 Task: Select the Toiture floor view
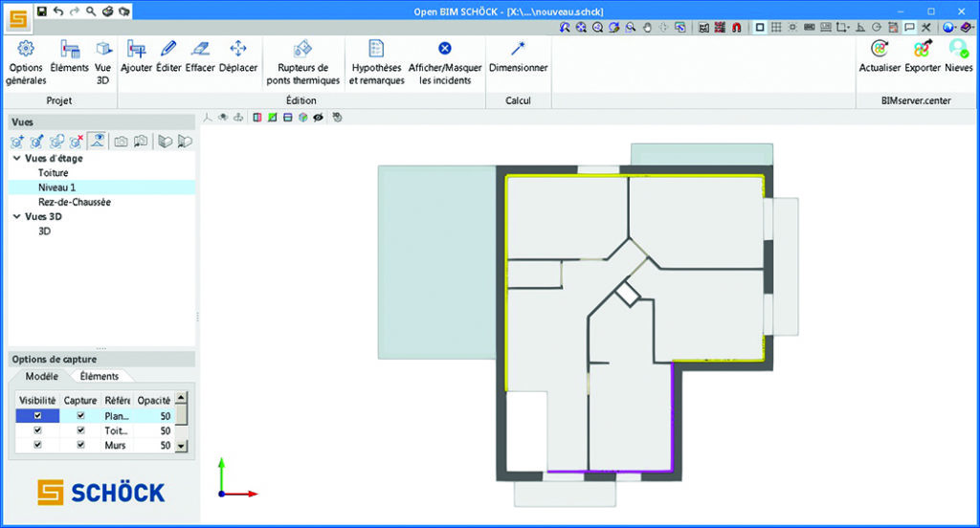(54, 173)
